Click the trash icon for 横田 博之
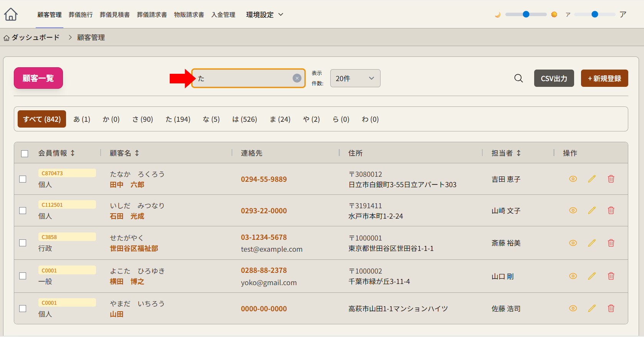 pyautogui.click(x=611, y=276)
